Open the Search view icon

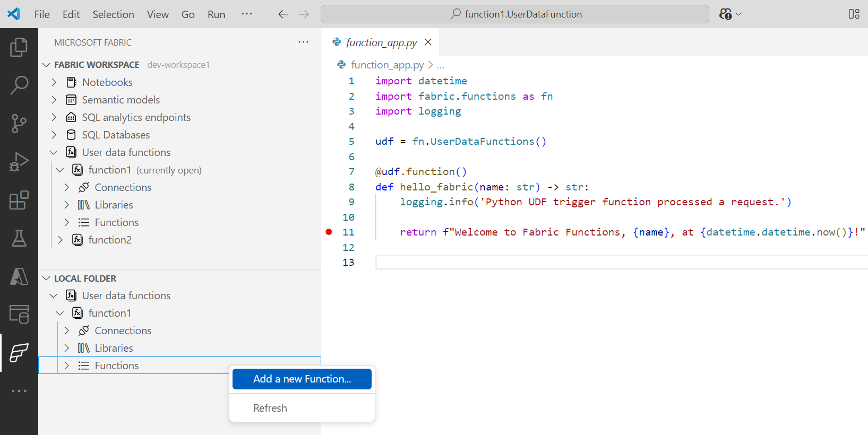19,85
